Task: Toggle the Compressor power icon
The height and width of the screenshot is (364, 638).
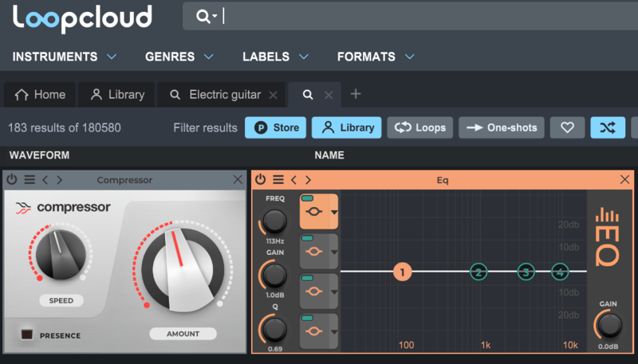Action: pos(12,180)
